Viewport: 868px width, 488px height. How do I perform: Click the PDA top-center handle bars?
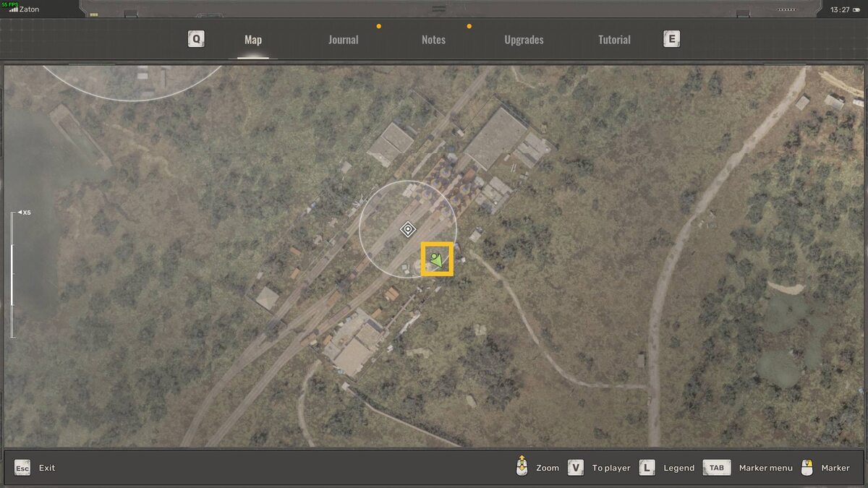(438, 9)
